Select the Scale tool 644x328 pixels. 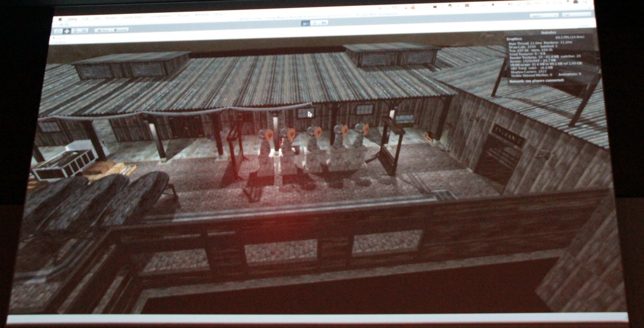(x=84, y=31)
